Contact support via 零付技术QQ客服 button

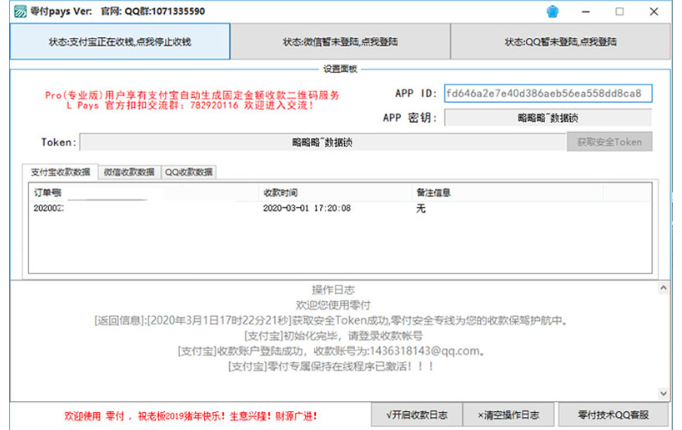click(x=613, y=414)
